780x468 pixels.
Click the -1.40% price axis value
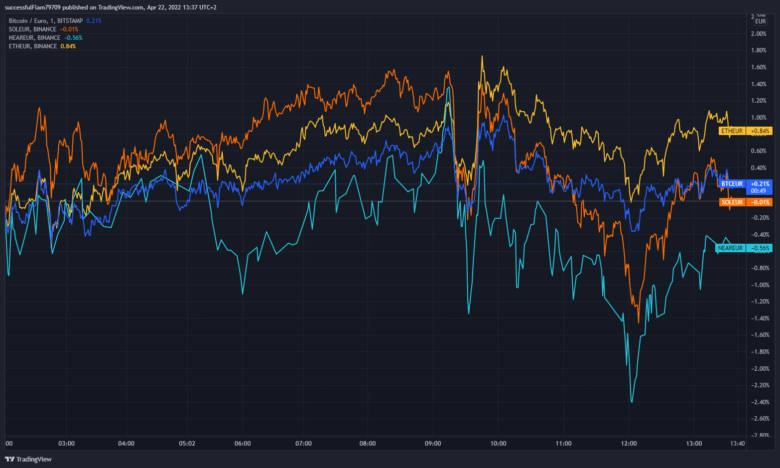(760, 318)
